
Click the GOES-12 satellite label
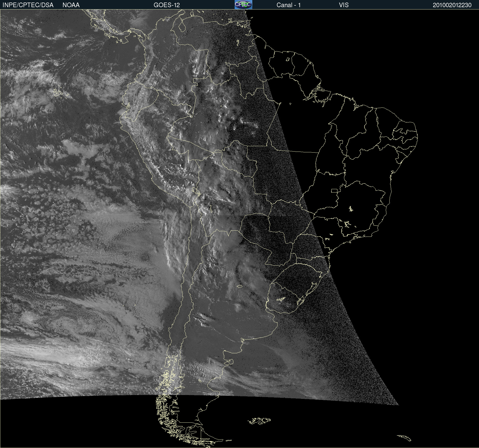coord(167,5)
